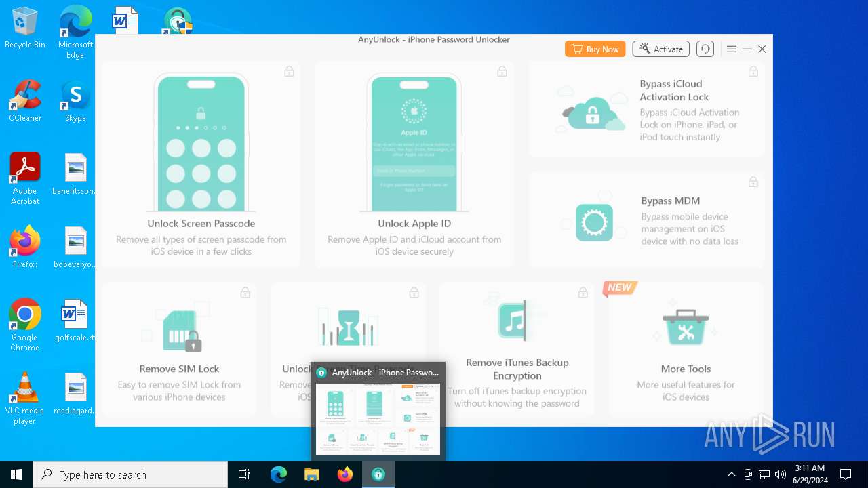Select Microsoft Edge desktop shortcut
This screenshot has width=868, height=488.
click(x=75, y=32)
